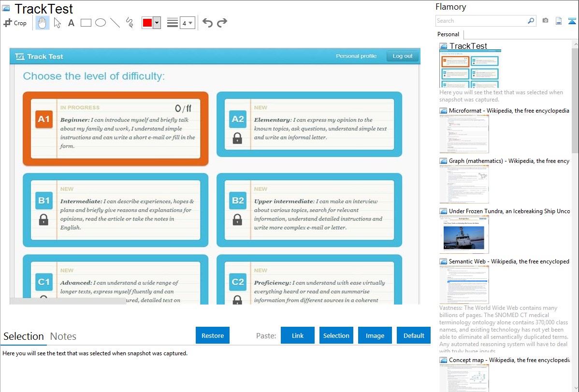Click the Restore button
Screen dimensions: 579x392
tap(213, 335)
